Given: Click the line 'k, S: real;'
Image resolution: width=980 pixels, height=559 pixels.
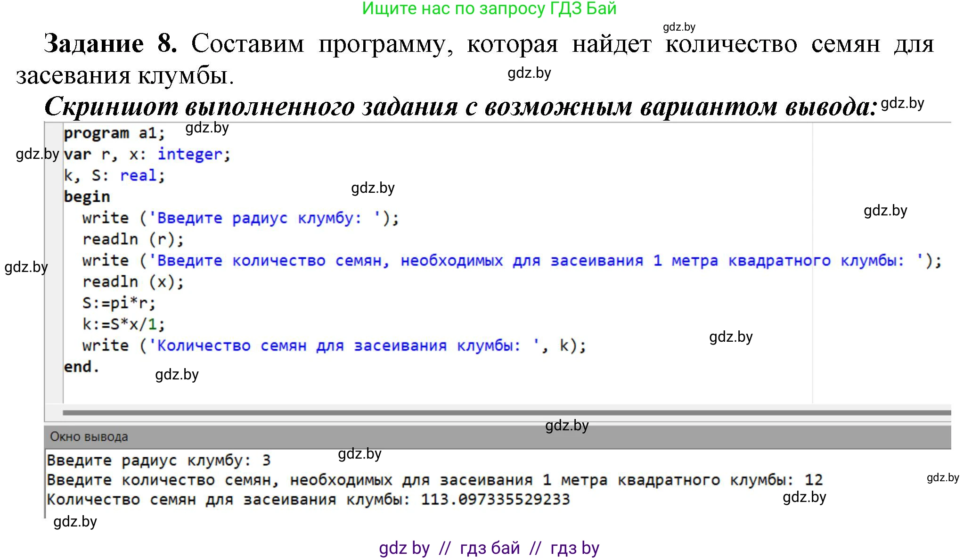Looking at the screenshot, I should [x=114, y=176].
